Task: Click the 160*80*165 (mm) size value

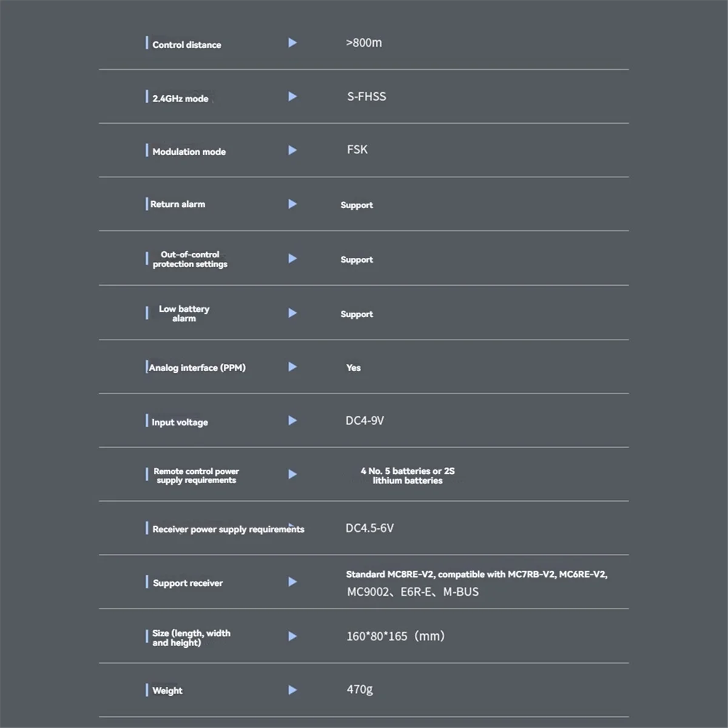Action: 396,636
